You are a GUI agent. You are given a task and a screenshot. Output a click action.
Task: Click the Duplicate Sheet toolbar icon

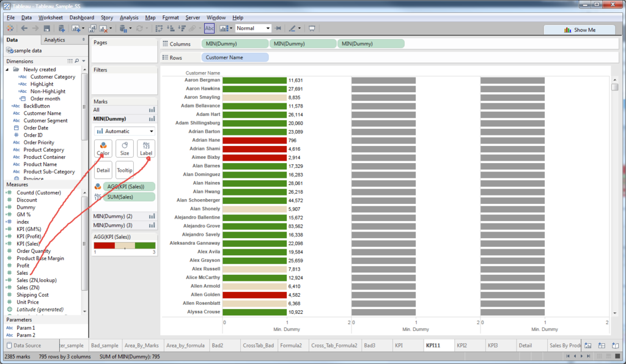click(x=92, y=28)
